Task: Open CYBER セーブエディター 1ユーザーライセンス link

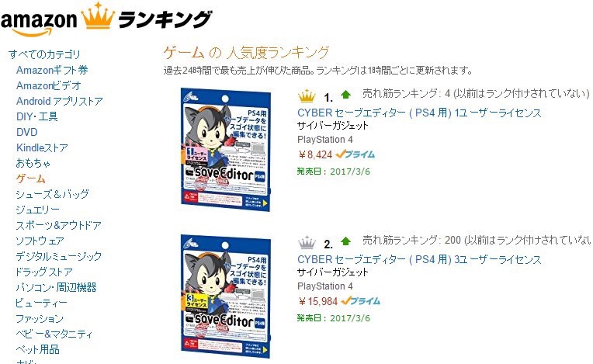Action: pos(419,113)
